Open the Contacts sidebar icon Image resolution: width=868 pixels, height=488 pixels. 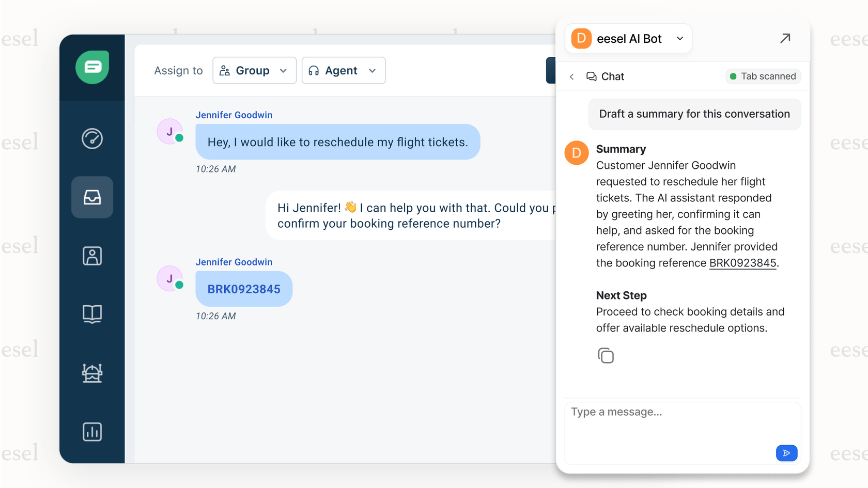[92, 256]
